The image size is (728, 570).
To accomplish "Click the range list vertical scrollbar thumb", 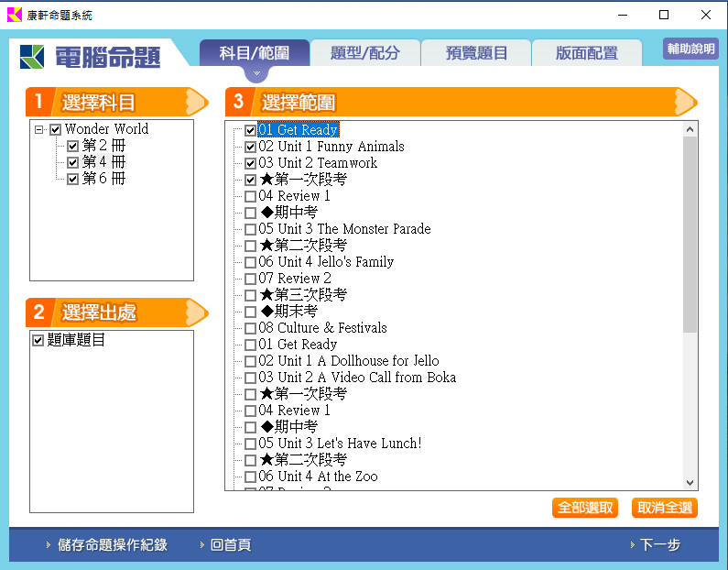I will tap(690, 234).
